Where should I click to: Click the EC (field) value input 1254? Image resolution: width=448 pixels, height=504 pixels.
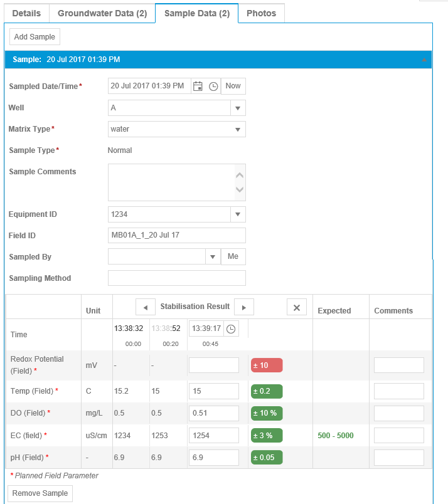click(x=214, y=436)
